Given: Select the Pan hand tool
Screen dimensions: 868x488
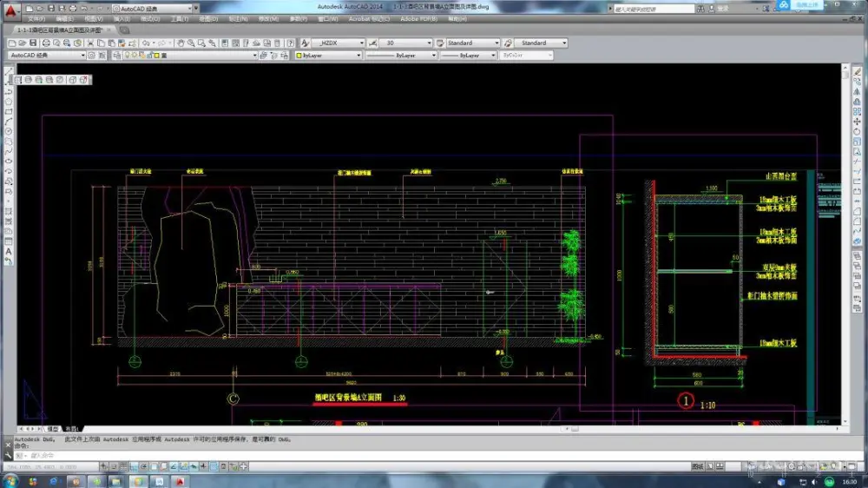Looking at the screenshot, I should (180, 43).
